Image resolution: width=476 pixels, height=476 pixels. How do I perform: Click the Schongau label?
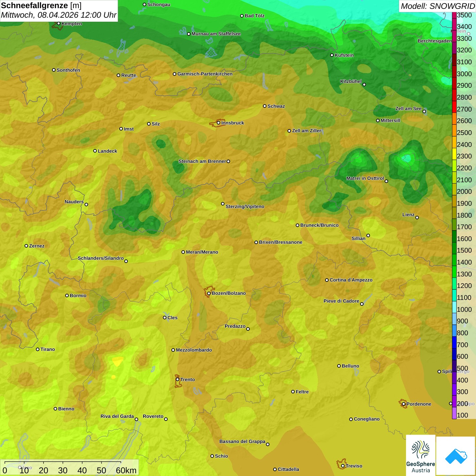click(158, 4)
